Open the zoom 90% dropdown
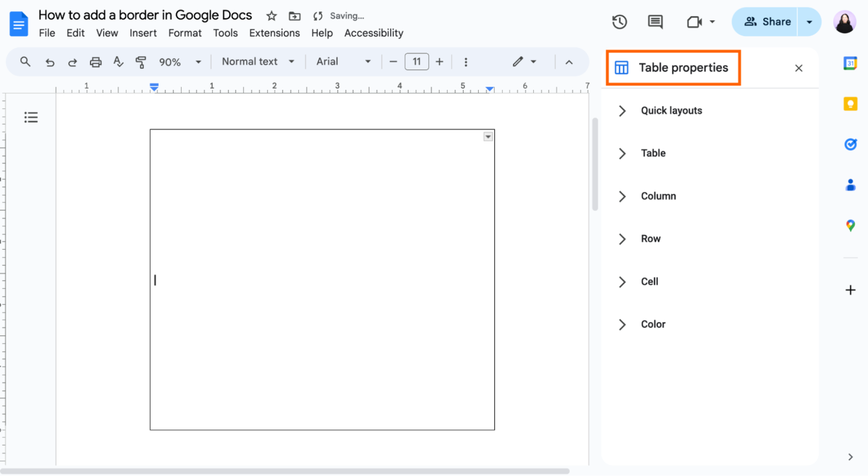Image resolution: width=868 pixels, height=476 pixels. point(180,62)
